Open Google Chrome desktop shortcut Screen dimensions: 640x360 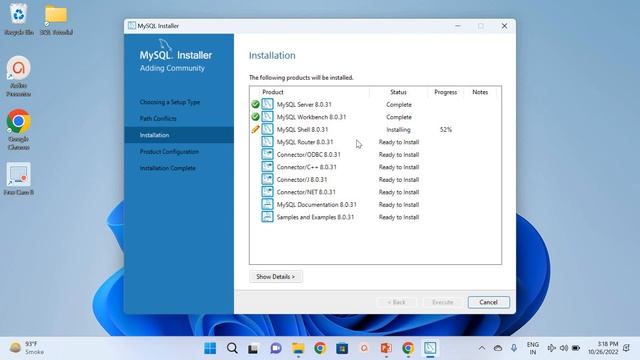click(x=18, y=129)
